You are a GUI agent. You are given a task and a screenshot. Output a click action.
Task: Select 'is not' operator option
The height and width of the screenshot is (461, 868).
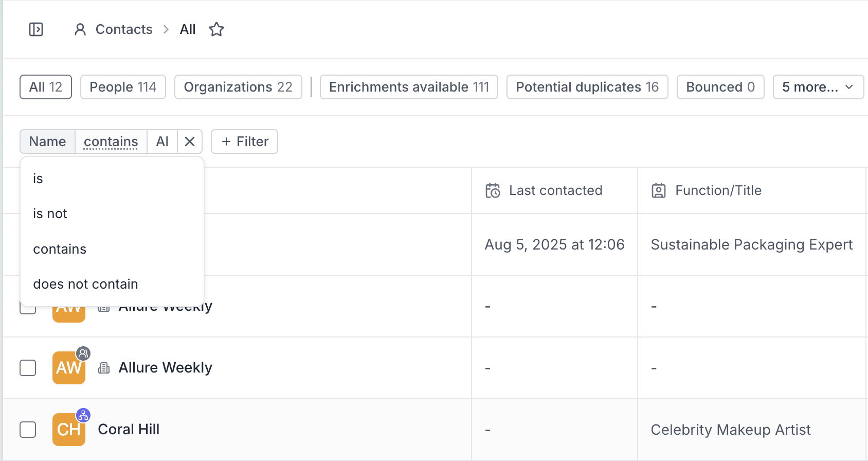tap(50, 214)
